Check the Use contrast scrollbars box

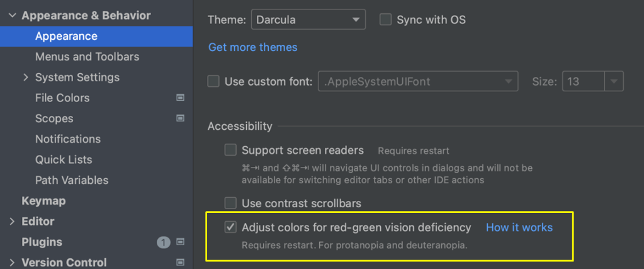tap(231, 203)
